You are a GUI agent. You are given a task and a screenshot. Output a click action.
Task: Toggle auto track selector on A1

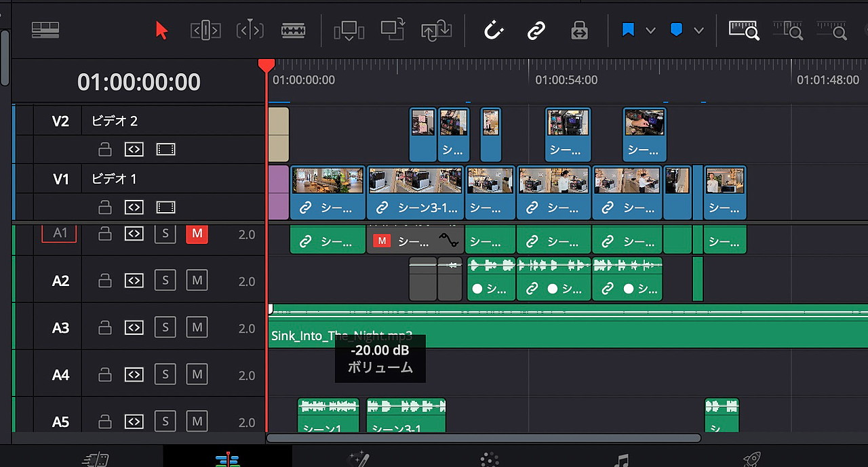point(134,234)
